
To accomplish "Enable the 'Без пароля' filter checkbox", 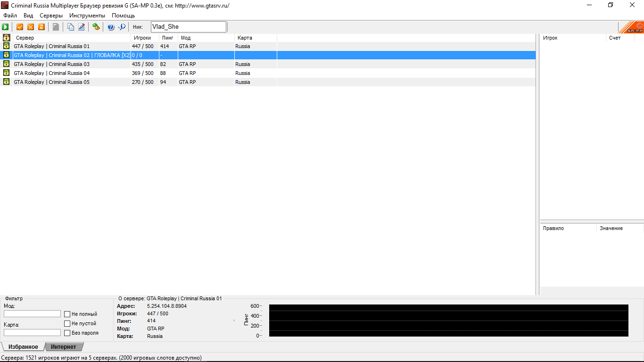I will (67, 333).
